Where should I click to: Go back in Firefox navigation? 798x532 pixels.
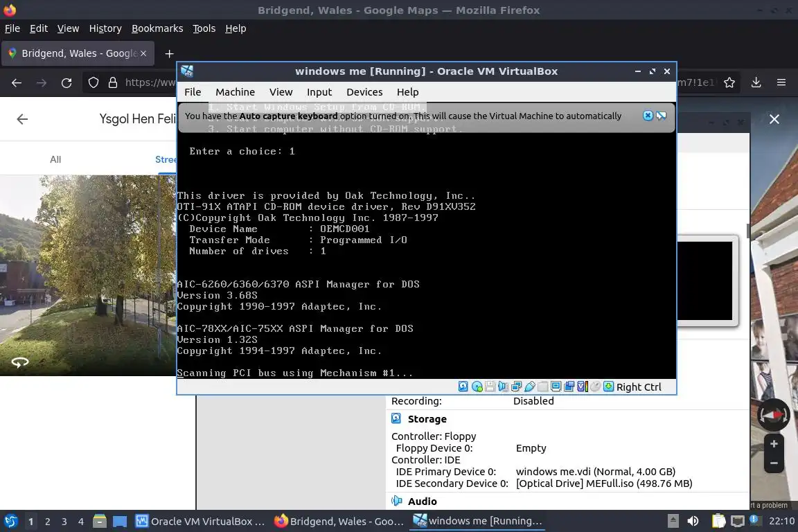click(17, 82)
